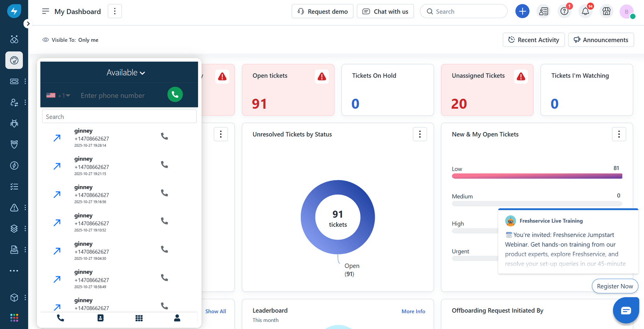Viewport: 644px width, 329px height.
Task: Open the agent tasks list icon in header
Action: click(543, 11)
